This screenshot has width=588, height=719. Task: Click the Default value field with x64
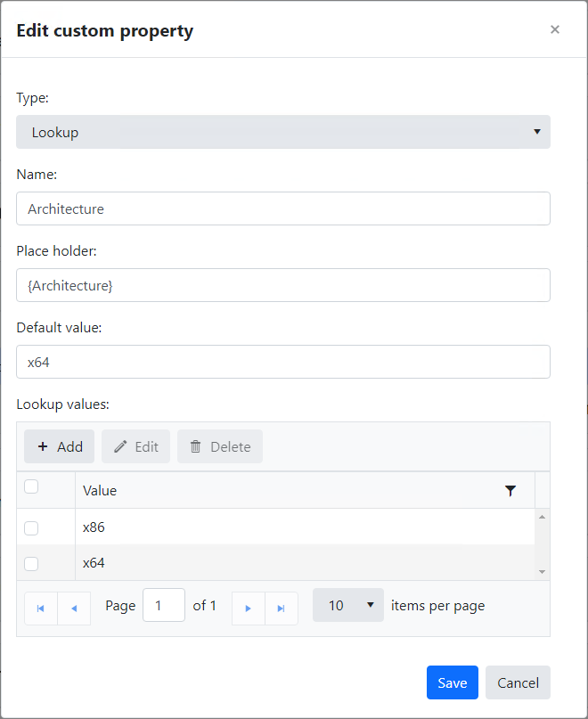coord(283,362)
